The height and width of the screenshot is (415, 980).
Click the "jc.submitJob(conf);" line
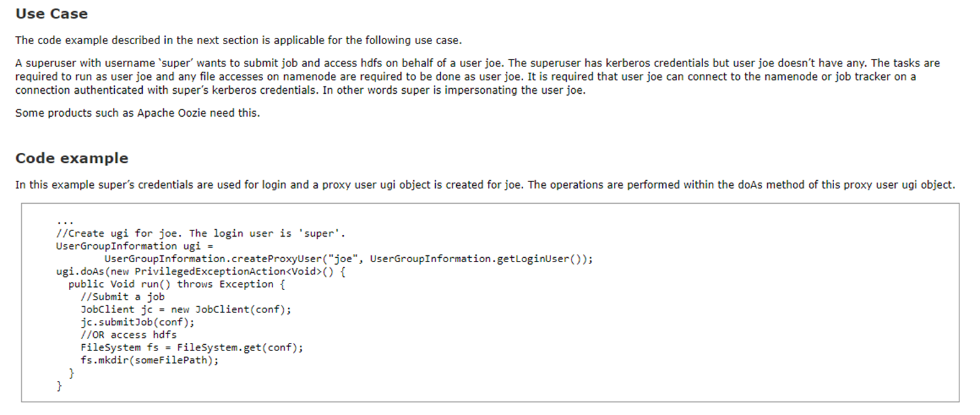tap(137, 322)
